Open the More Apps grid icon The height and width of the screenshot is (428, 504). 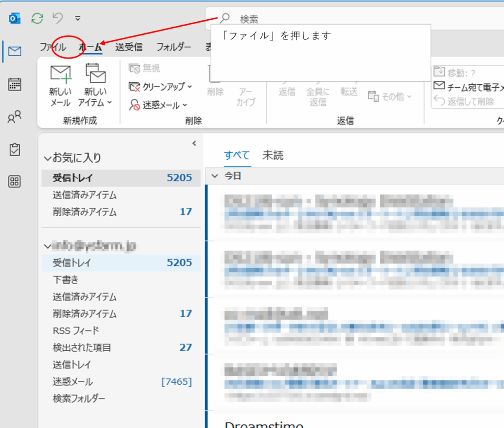click(x=15, y=182)
